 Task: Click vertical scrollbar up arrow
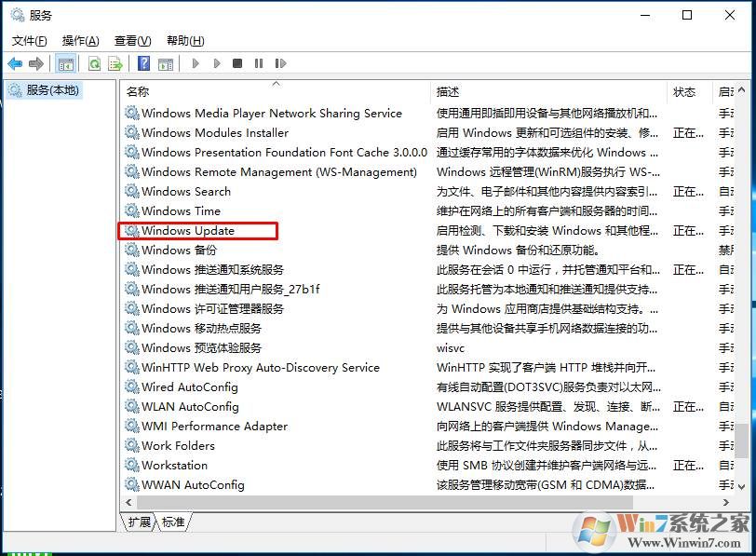[741, 89]
